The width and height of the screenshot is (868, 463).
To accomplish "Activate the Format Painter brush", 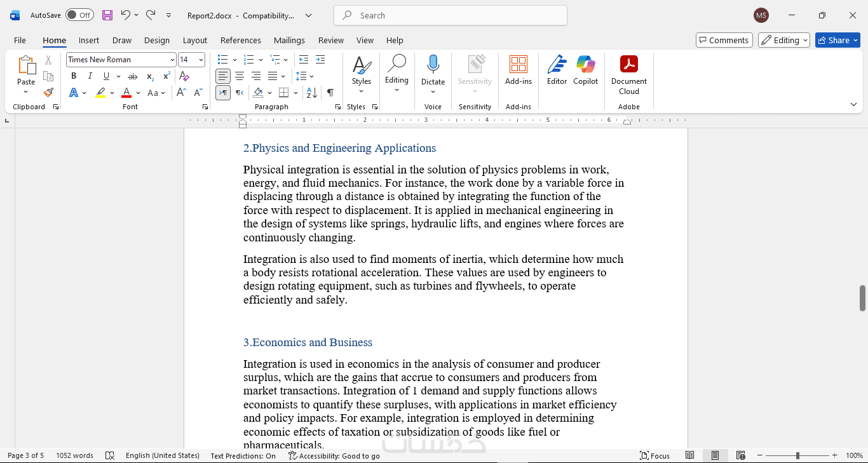I will coord(48,93).
